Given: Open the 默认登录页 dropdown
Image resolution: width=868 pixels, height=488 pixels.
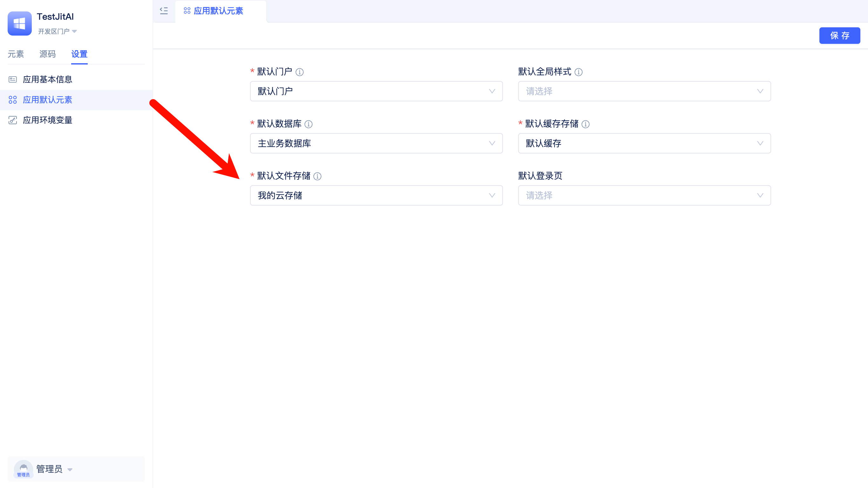Looking at the screenshot, I should tap(644, 195).
